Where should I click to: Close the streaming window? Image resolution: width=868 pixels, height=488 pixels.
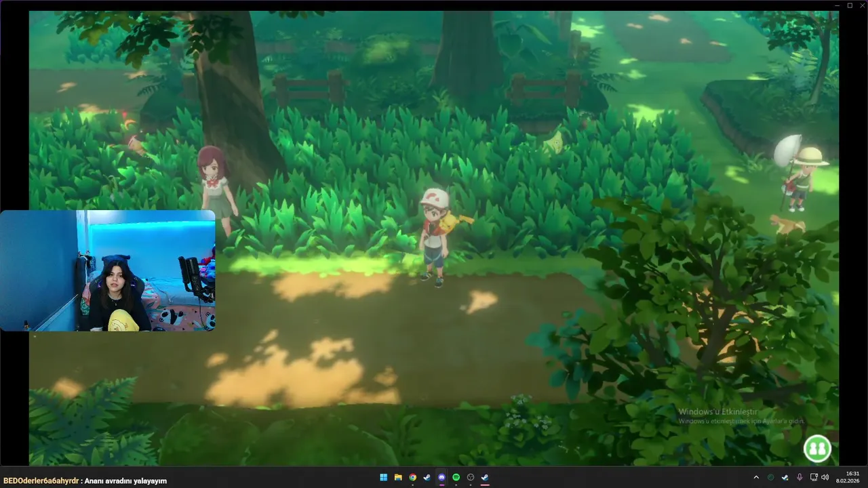pos(862,5)
